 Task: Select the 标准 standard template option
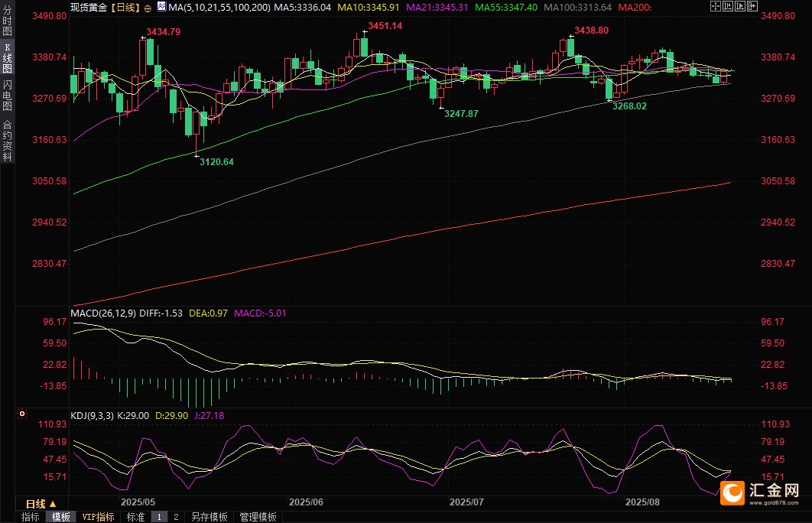point(135,517)
